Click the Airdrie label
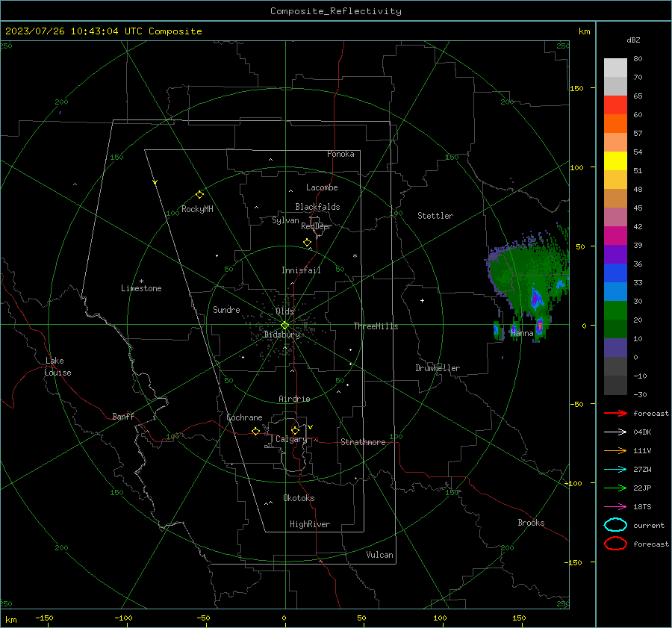The image size is (672, 628). (x=294, y=399)
